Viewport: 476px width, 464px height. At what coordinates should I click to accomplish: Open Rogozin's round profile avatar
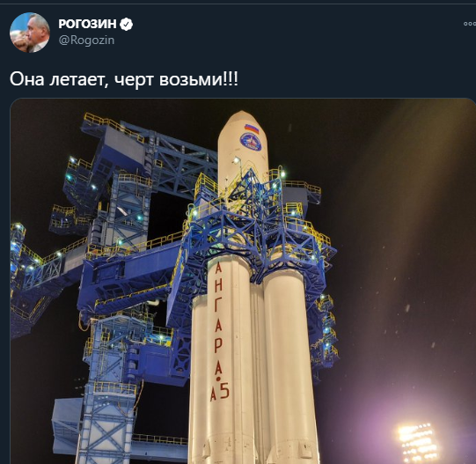tap(30, 33)
